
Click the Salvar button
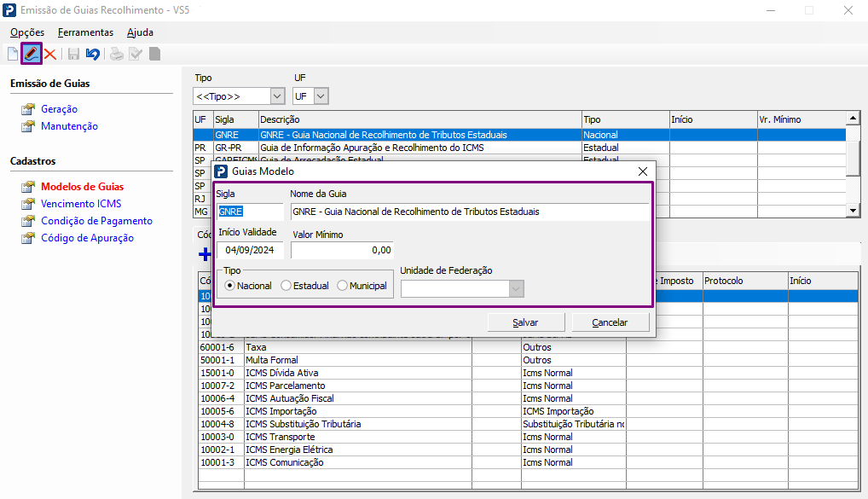[x=526, y=322]
